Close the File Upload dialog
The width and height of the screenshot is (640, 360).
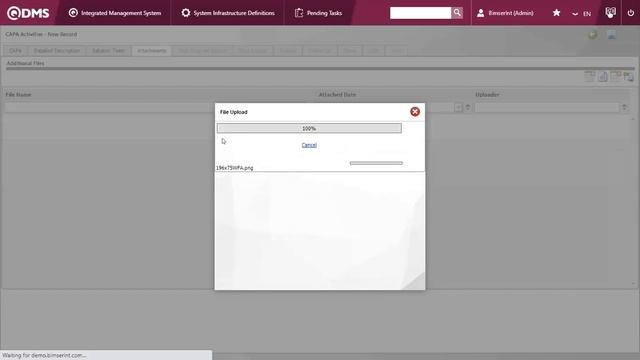(415, 111)
